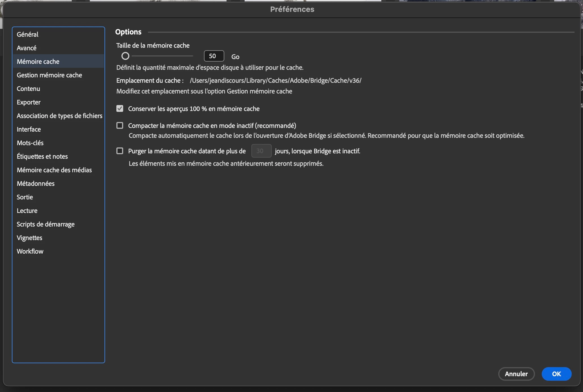This screenshot has width=583, height=392.
Task: Click the purge days number field
Action: (261, 151)
